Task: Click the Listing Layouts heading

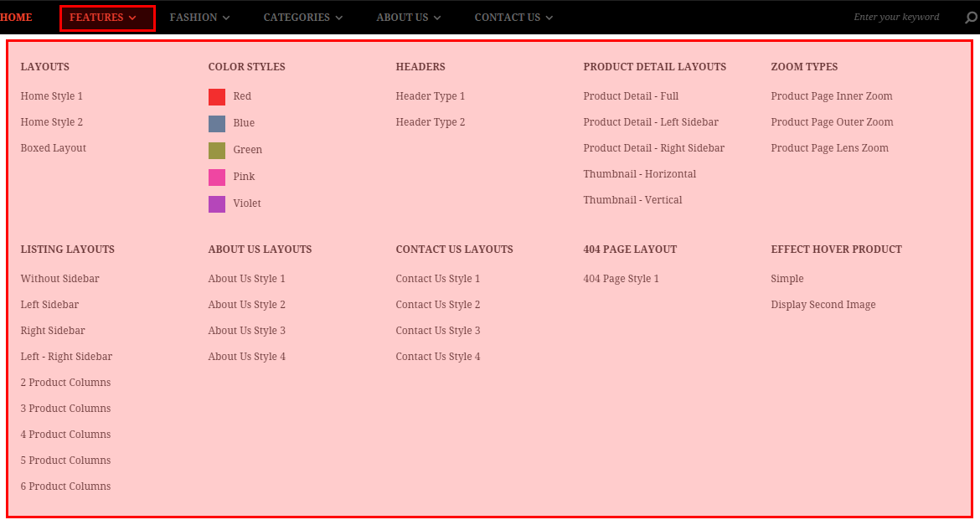Action: 68,250
